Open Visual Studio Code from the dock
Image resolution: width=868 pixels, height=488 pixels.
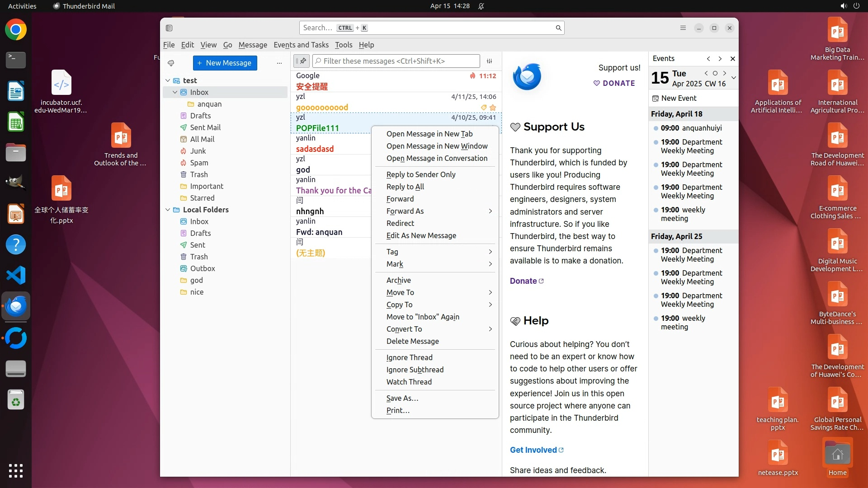[16, 275]
